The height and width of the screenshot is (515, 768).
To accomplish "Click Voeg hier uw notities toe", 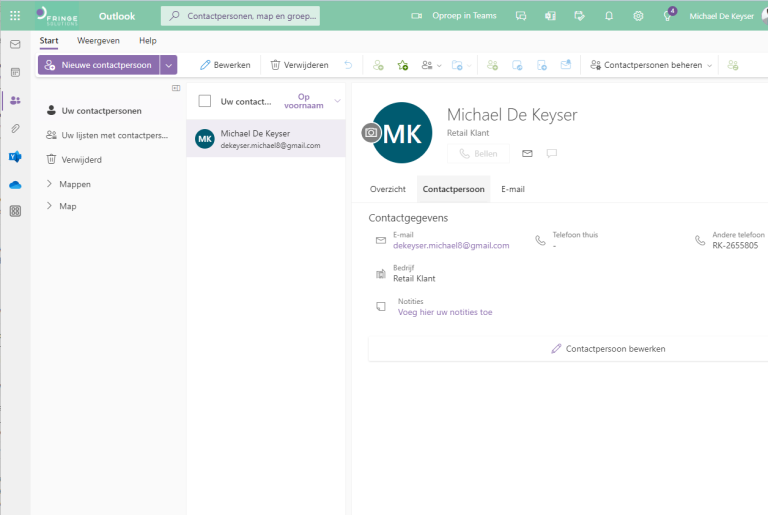I will (x=445, y=312).
